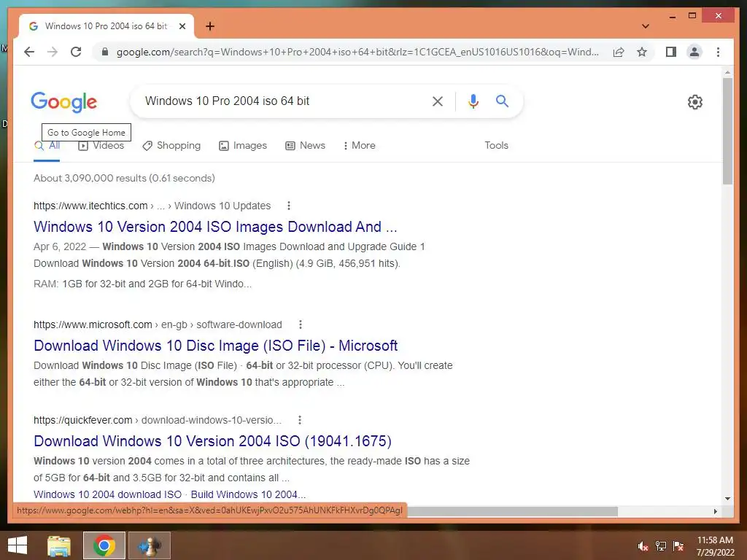Click Chrome taskbar icon

pos(104,545)
